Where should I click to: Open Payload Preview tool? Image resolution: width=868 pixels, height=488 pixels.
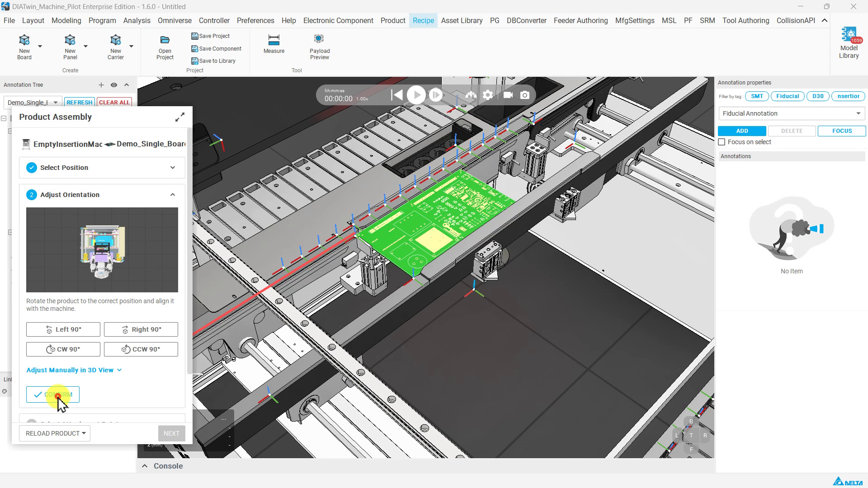click(x=320, y=47)
